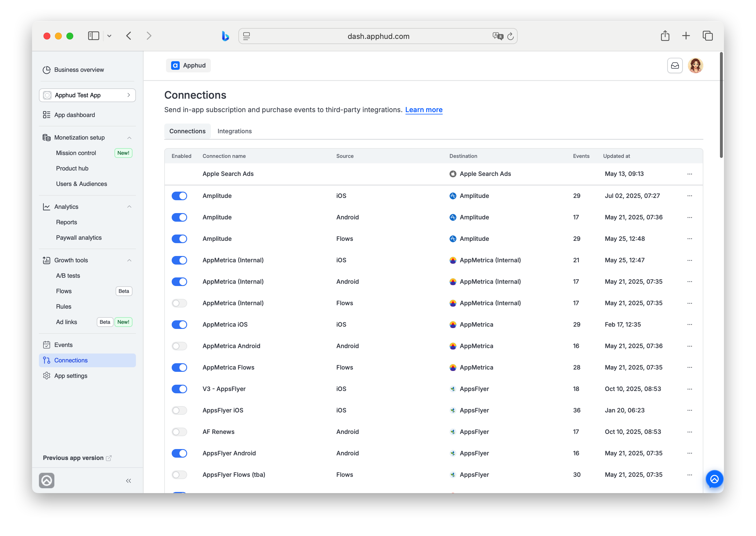Open A/B tests page

click(x=68, y=276)
